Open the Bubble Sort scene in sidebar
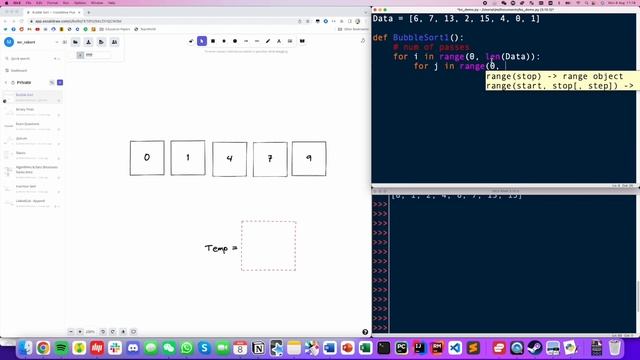This screenshot has width=640, height=360. point(33,97)
